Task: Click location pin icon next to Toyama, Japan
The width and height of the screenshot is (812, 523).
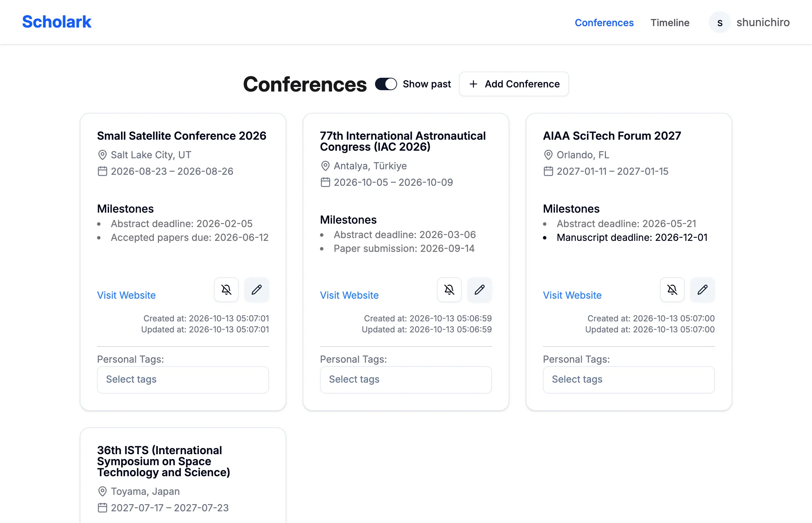Action: [x=103, y=491]
